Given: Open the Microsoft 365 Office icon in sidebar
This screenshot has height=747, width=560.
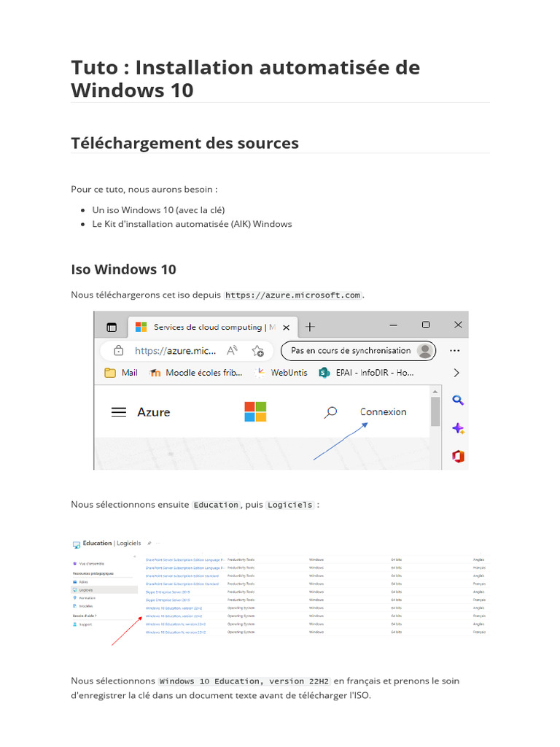Looking at the screenshot, I should [458, 457].
